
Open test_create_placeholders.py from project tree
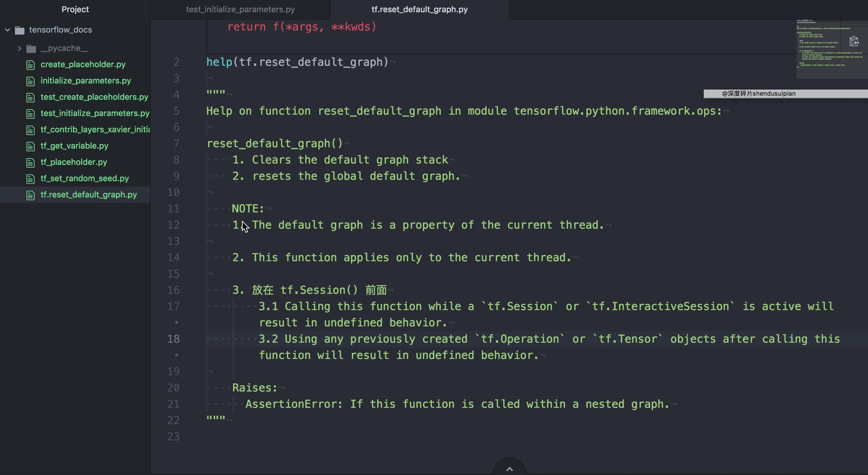94,97
